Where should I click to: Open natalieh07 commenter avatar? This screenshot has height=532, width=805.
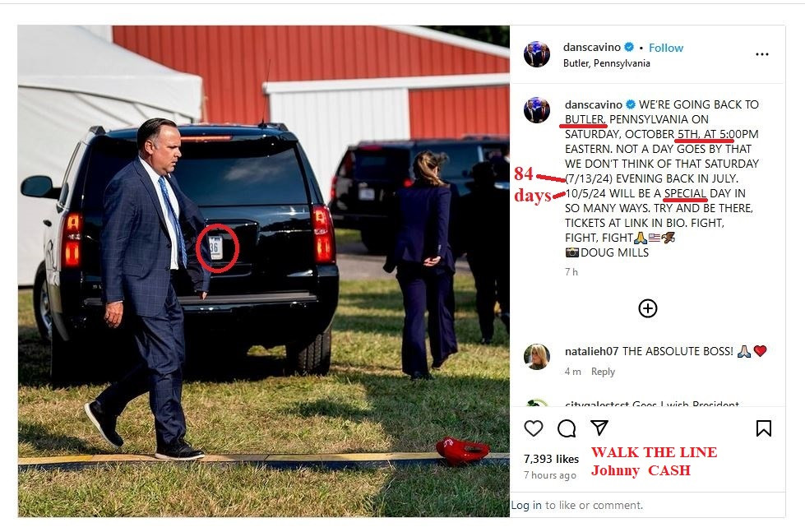click(x=537, y=357)
